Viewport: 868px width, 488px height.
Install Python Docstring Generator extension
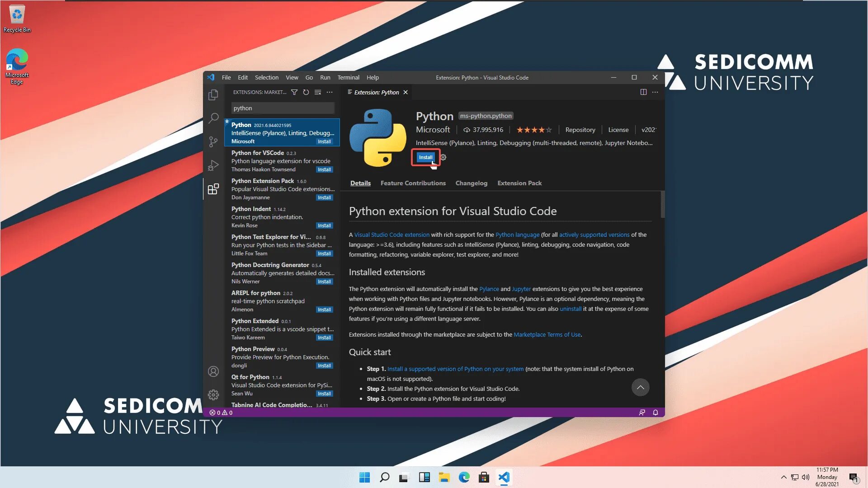click(325, 282)
